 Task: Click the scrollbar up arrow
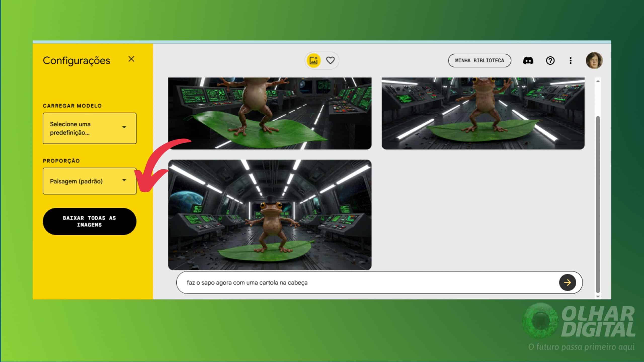[x=598, y=81]
